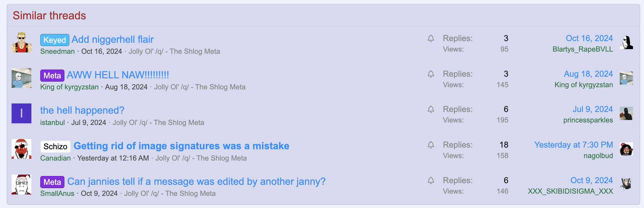The width and height of the screenshot is (644, 208).
Task: Click King of kyrgyzstan's left avatar
Action: coord(21,78)
